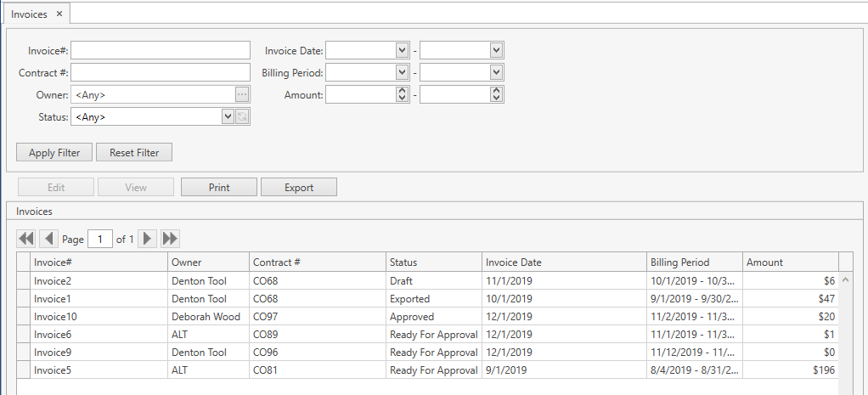Switch to the Invoices tab
The image size is (868, 395).
pyautogui.click(x=29, y=14)
